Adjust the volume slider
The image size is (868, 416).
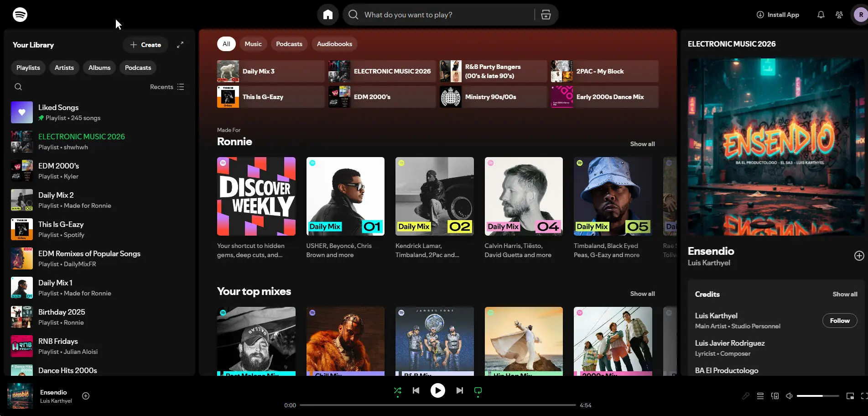click(x=818, y=396)
